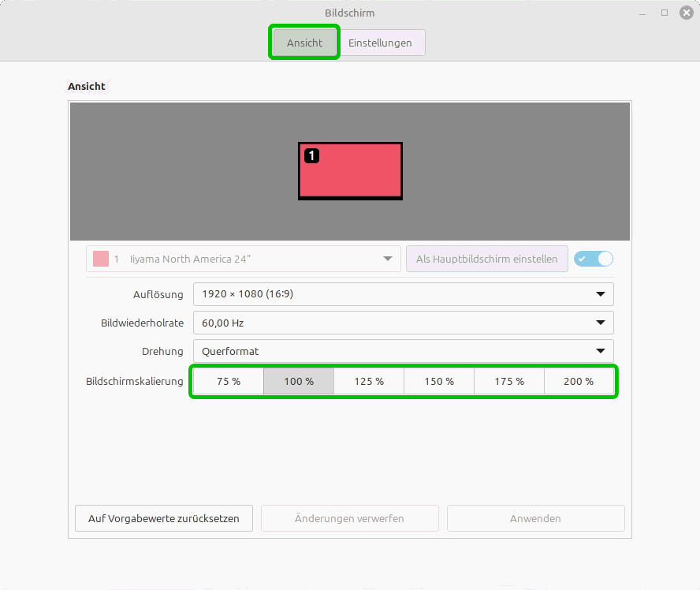Set screen scaling to 75 %
Viewport: 700px width, 590px height.
coord(229,381)
